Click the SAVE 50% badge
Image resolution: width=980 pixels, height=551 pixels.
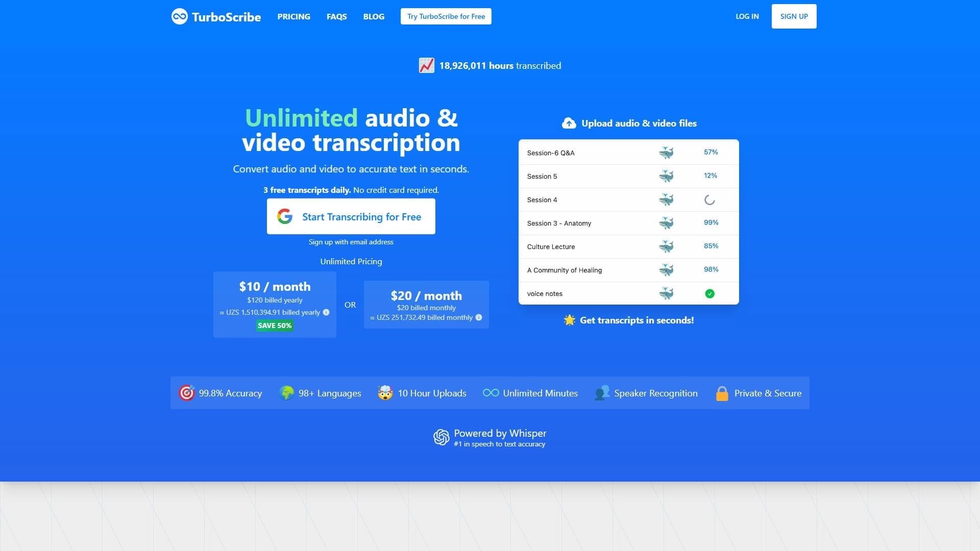(275, 325)
